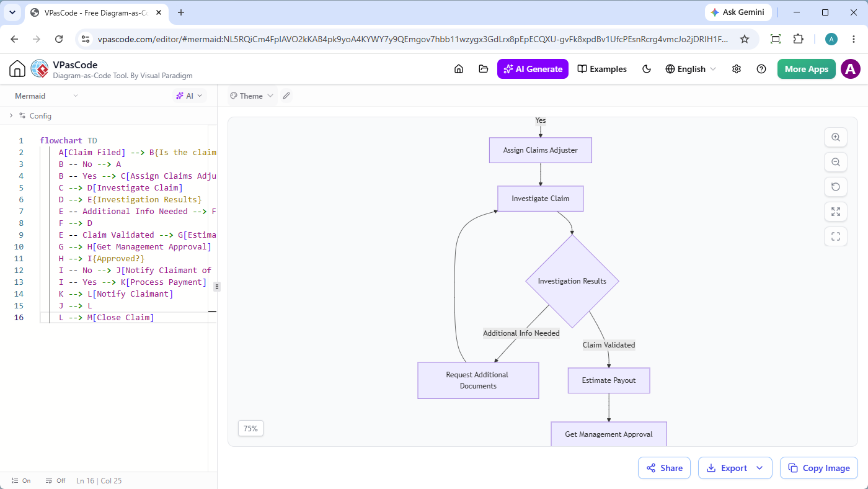Click the Share button
This screenshot has height=489, width=868.
coord(665,468)
